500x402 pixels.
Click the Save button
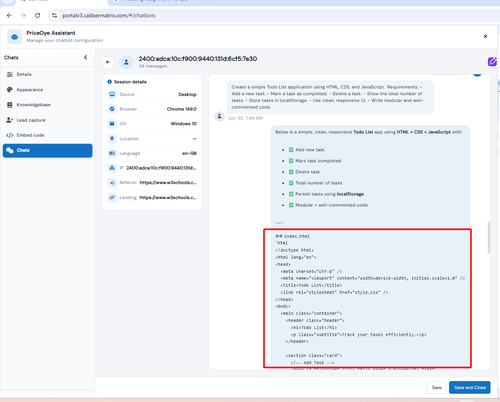tap(437, 387)
